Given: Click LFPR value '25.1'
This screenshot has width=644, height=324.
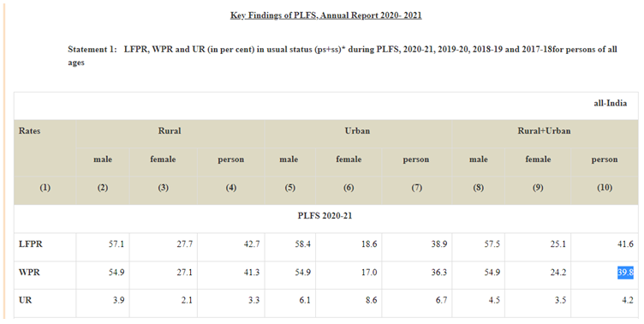Looking at the screenshot, I should pyautogui.click(x=558, y=244).
